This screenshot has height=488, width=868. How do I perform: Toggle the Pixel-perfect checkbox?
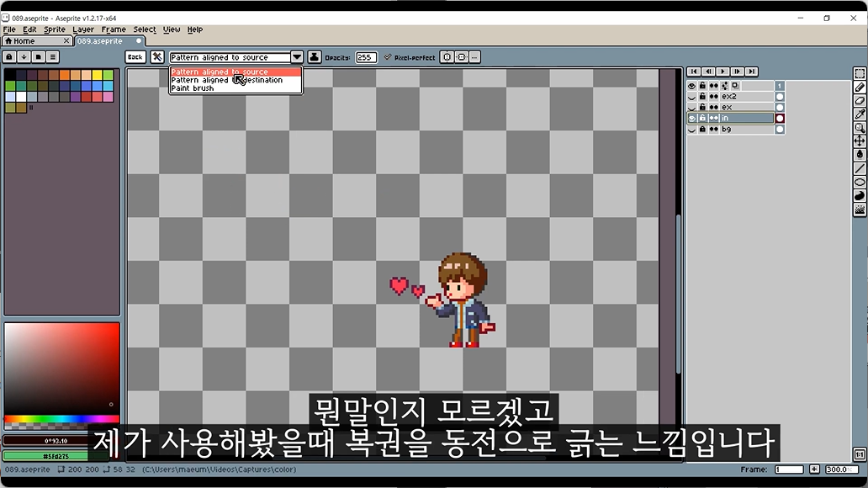[410, 57]
